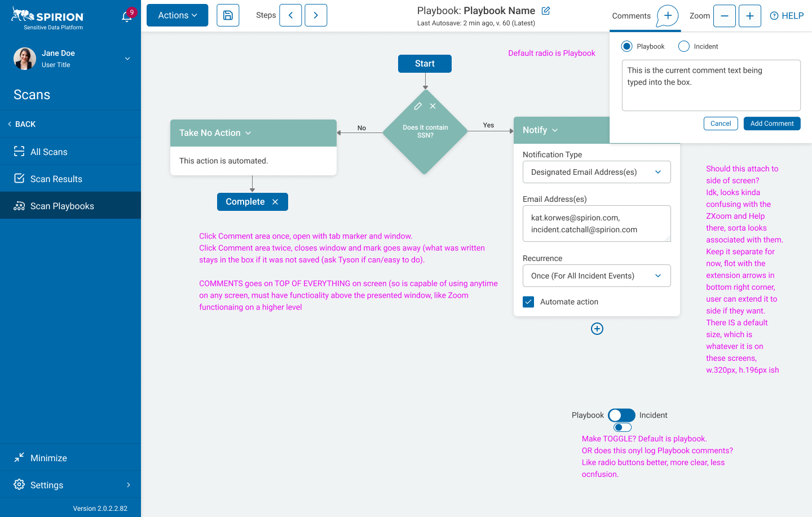This screenshot has width=812, height=517.
Task: Expand the Notification Type dropdown
Action: pyautogui.click(x=597, y=172)
